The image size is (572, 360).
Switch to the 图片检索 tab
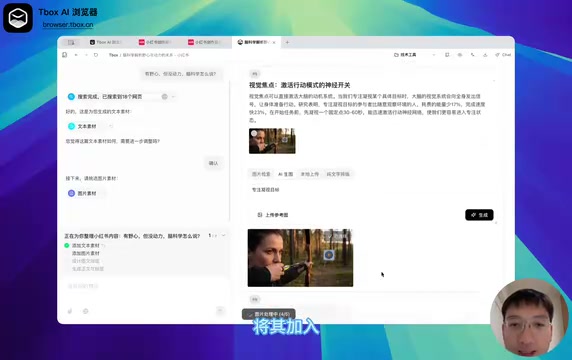click(x=261, y=174)
